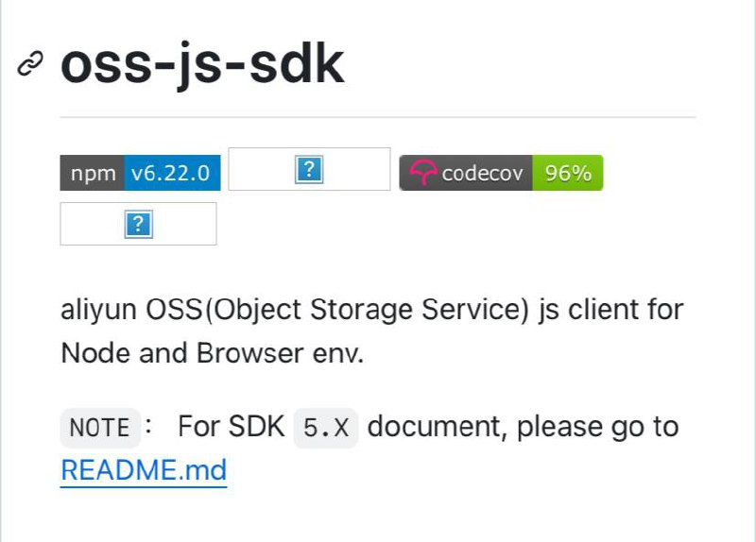The height and width of the screenshot is (542, 756).
Task: Click the 5.X inline code label
Action: [x=326, y=428]
